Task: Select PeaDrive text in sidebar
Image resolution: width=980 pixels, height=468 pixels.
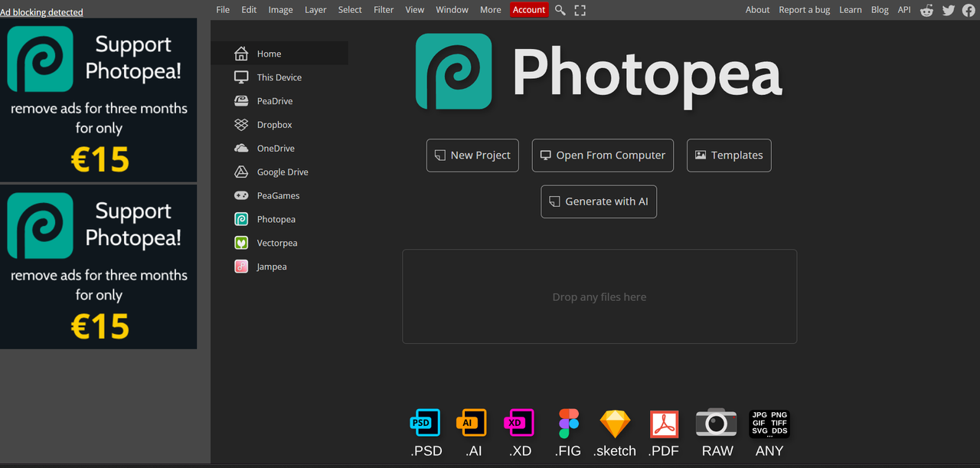Action: 275,101
